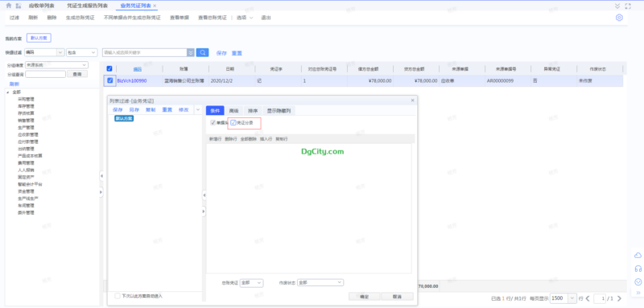Go to the home icon
Screen dimensions: 644x308
pyautogui.click(x=9, y=6)
